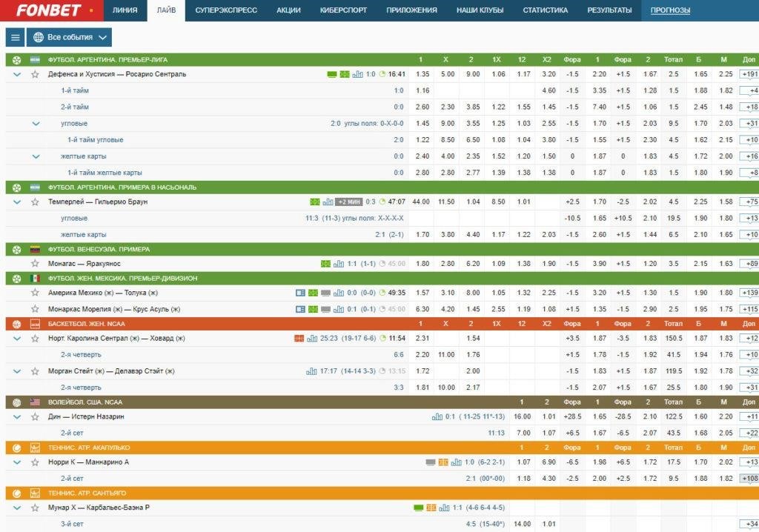Screen dimensions: 759x532
Task: Star the Дин — Истерн Назарин match
Action: pos(35,417)
